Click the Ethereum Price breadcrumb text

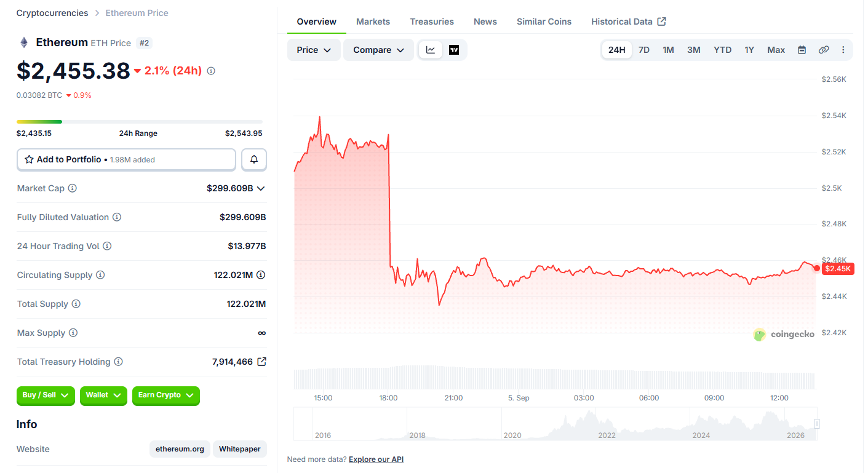137,13
